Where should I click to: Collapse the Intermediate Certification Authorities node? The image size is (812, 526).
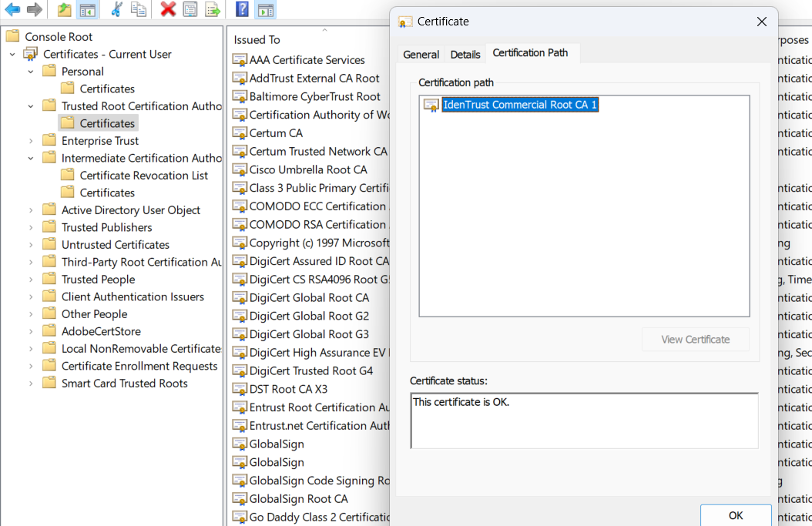point(31,158)
